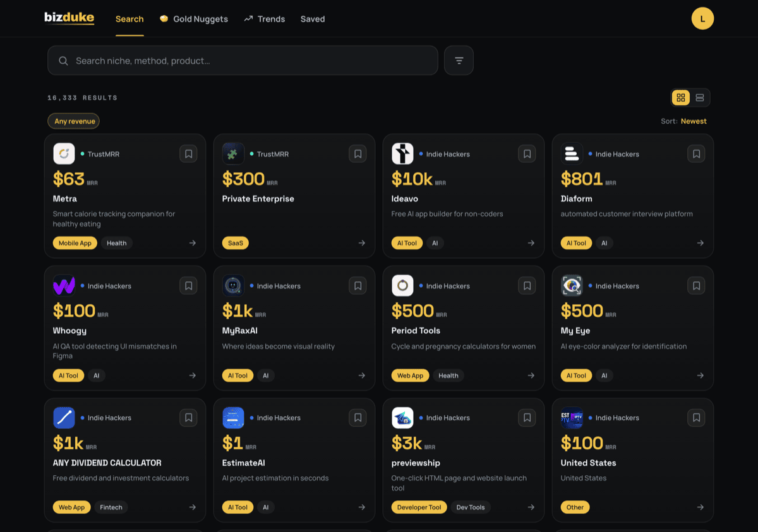This screenshot has height=532, width=758.
Task: Click the arrow on Ideavo card
Action: (x=531, y=243)
